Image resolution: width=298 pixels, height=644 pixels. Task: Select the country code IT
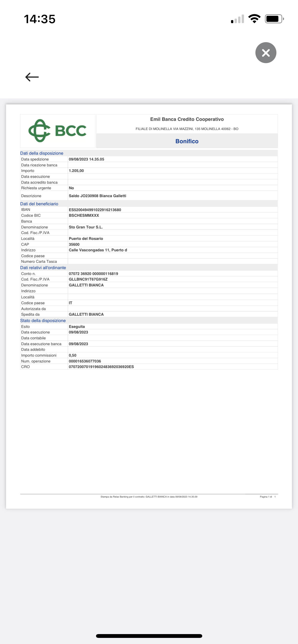click(71, 303)
